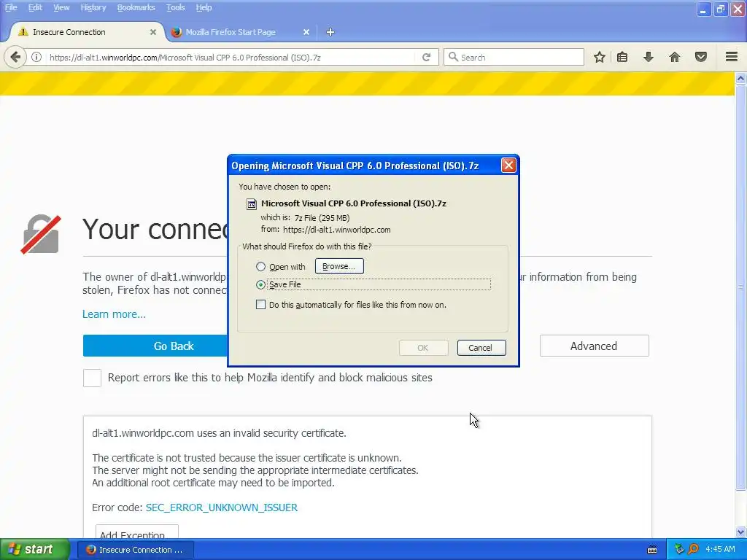Viewport: 747px width, 560px height.
Task: Close the Mozilla Firefox Start Page tab
Action: pos(306,32)
